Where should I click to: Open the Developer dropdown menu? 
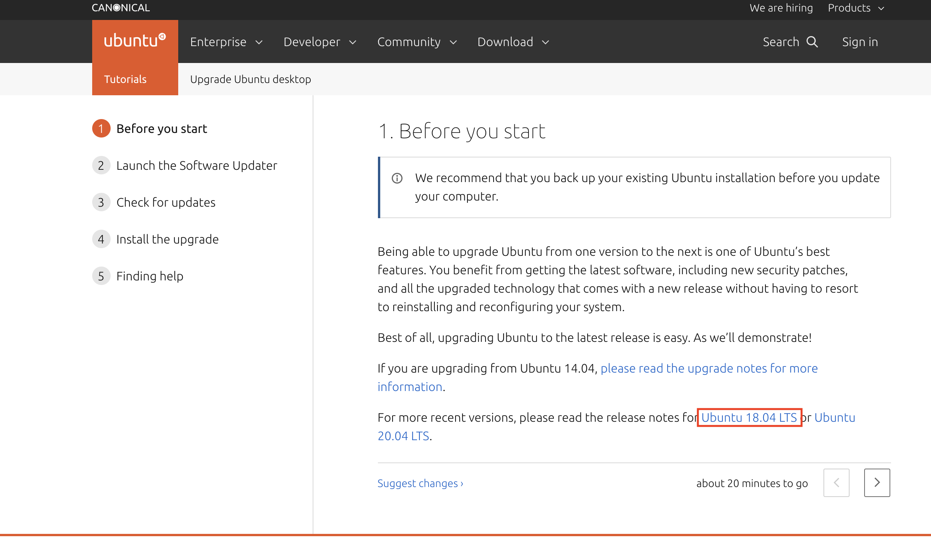coord(320,42)
